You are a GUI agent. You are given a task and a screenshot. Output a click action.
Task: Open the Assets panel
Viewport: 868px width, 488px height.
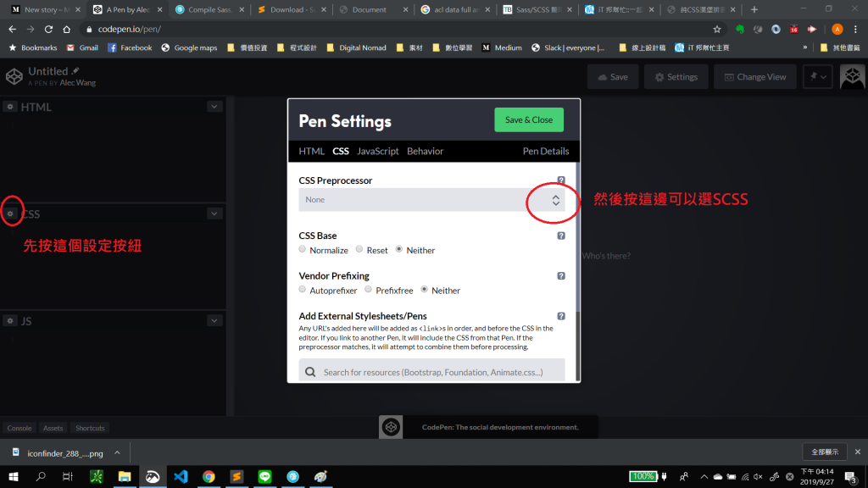53,428
